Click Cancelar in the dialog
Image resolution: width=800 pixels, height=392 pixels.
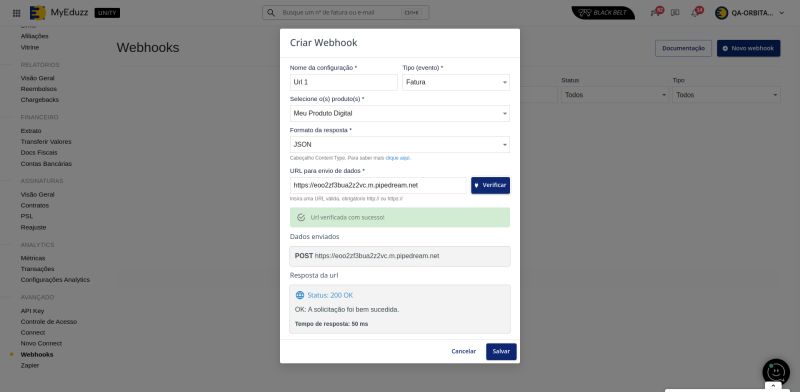463,351
